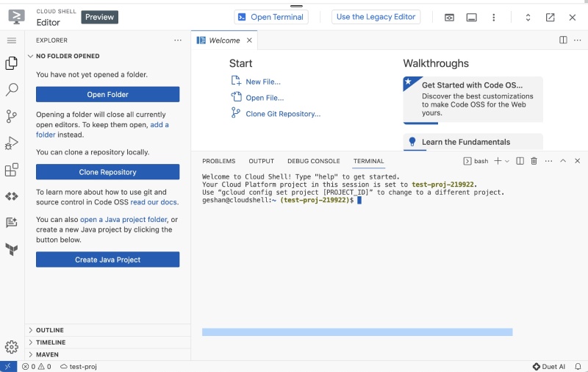Open the notifications bell in status bar

point(578,366)
